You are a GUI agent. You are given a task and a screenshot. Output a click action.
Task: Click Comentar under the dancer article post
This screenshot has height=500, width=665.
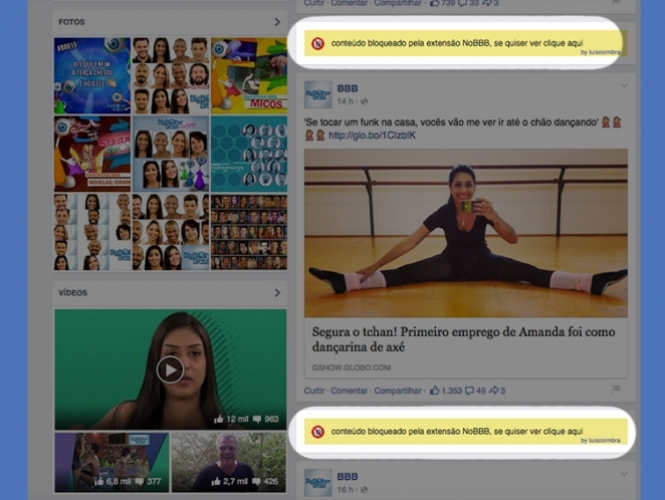(349, 390)
